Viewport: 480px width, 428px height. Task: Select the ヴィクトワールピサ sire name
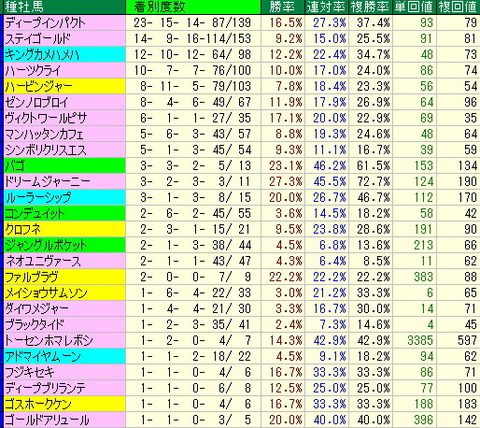pyautogui.click(x=46, y=118)
